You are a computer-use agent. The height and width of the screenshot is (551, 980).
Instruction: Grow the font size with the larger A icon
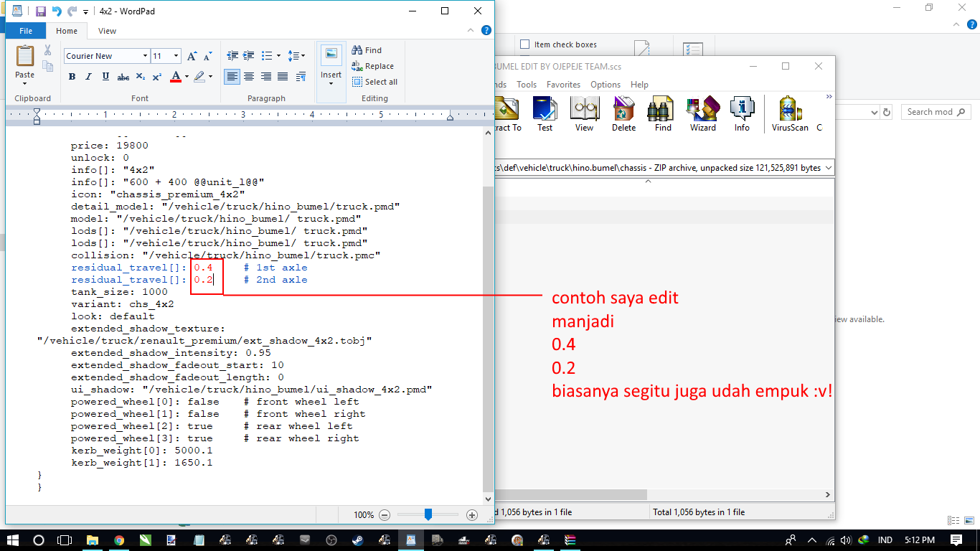pos(192,56)
